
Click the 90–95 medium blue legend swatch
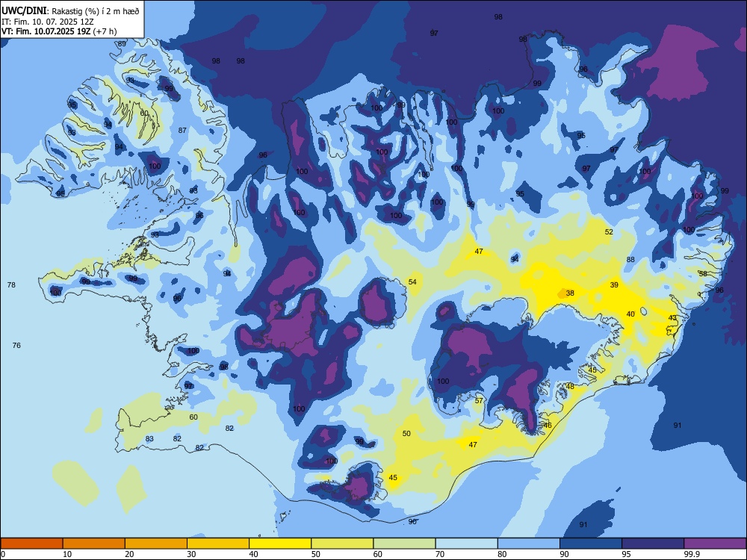pyautogui.click(x=591, y=544)
